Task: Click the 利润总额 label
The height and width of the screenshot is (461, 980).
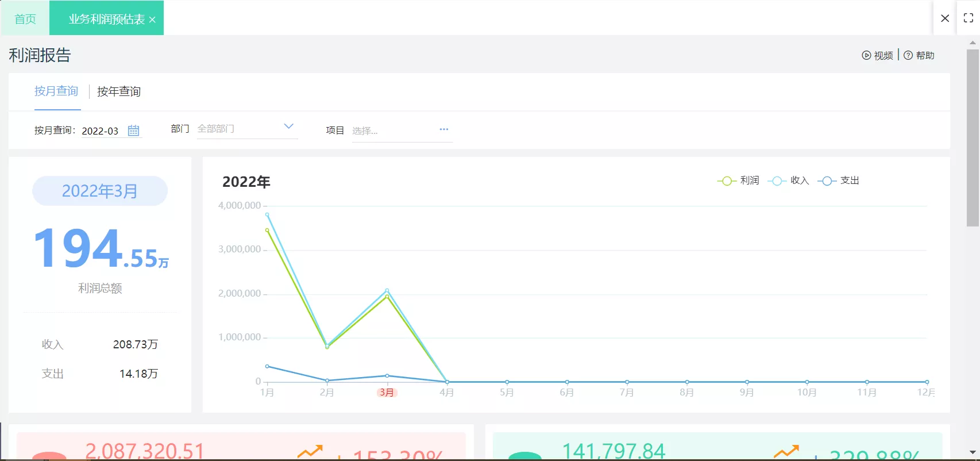Action: (100, 288)
